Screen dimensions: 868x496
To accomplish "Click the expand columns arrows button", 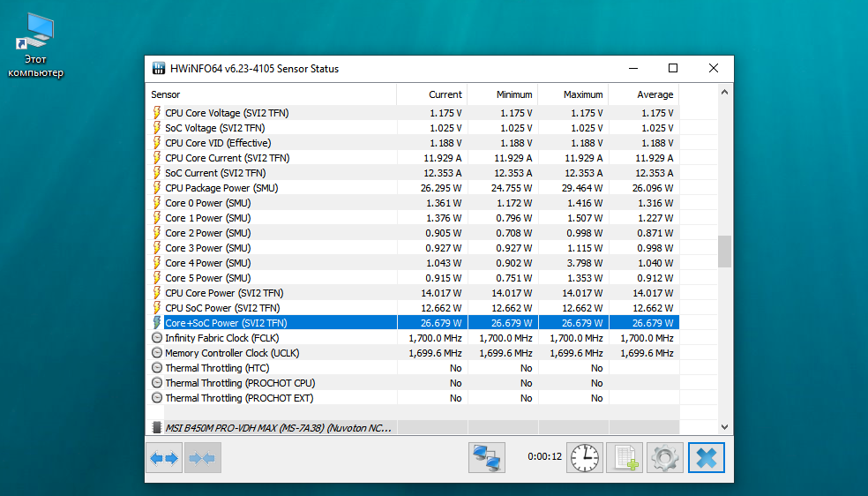I will click(x=164, y=458).
